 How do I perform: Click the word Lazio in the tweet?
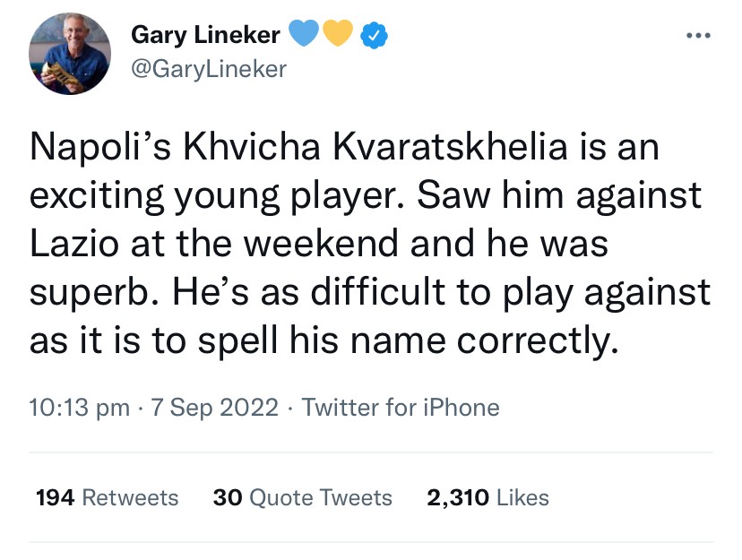(73, 244)
